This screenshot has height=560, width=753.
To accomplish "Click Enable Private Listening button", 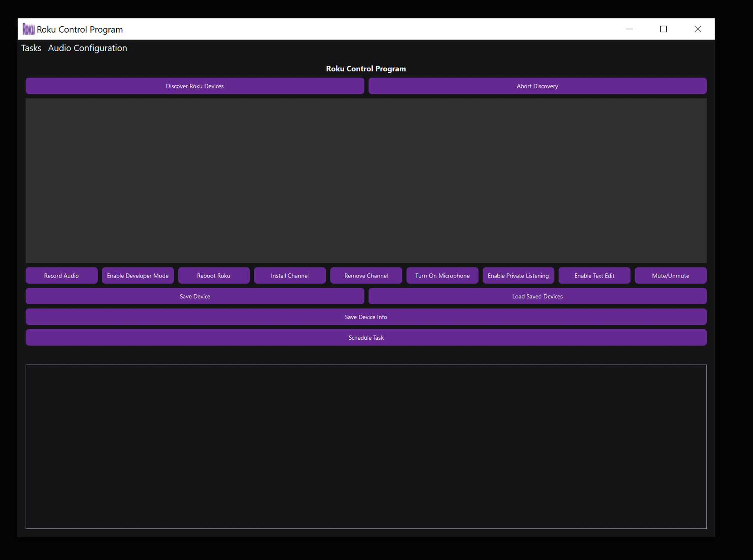I will click(518, 276).
